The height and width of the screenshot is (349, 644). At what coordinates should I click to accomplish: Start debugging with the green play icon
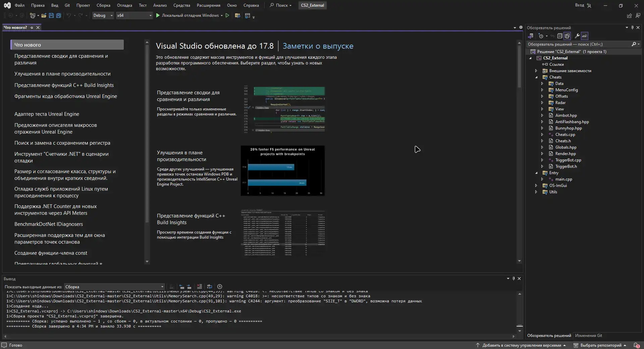click(x=158, y=15)
